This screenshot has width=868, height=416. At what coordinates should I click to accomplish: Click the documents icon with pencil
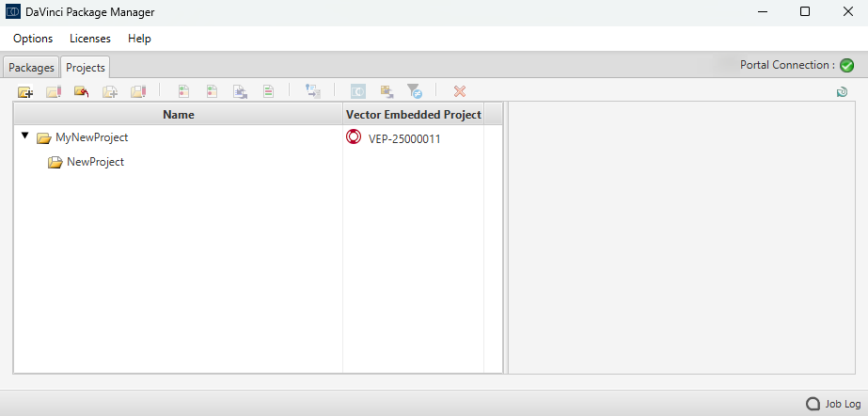tap(138, 91)
